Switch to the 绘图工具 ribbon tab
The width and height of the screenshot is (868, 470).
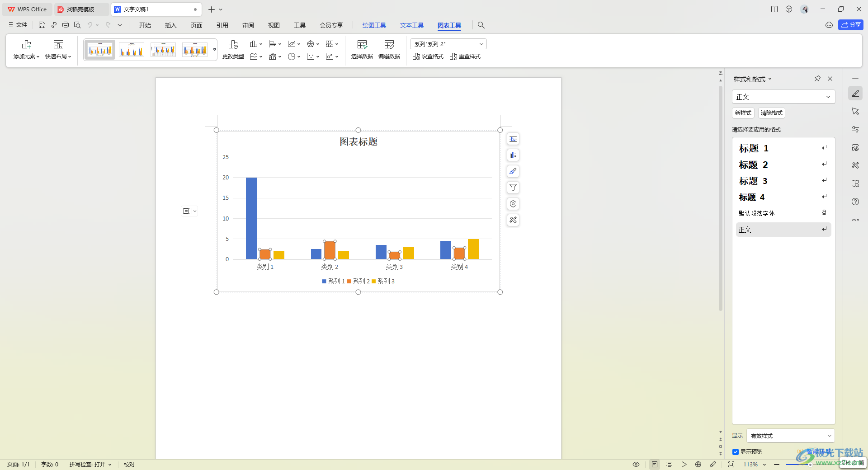coord(374,25)
